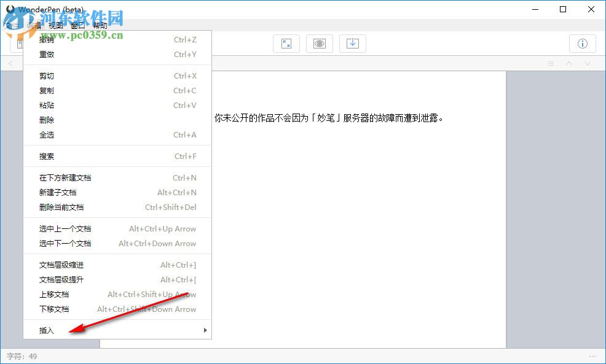Open the export document icon

[353, 43]
